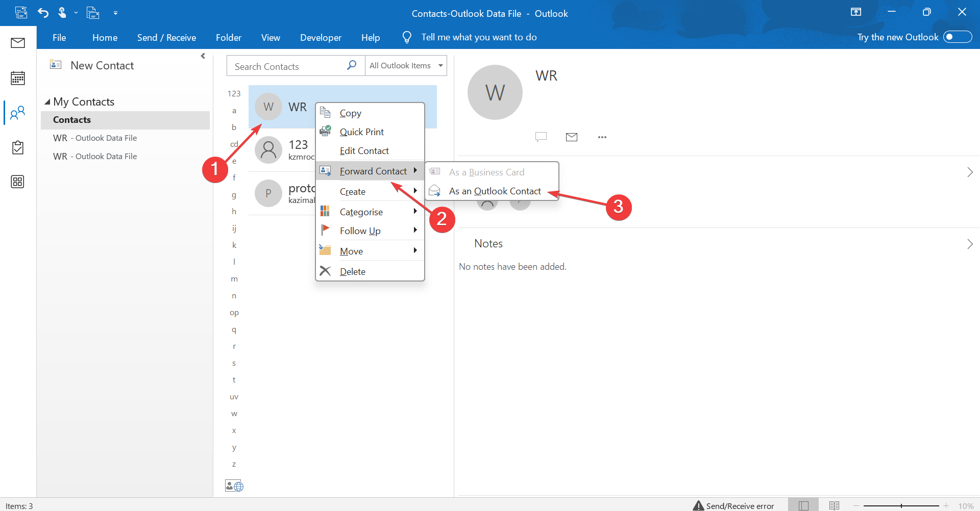
Task: Choose Edit Contact from context menu
Action: (370, 151)
